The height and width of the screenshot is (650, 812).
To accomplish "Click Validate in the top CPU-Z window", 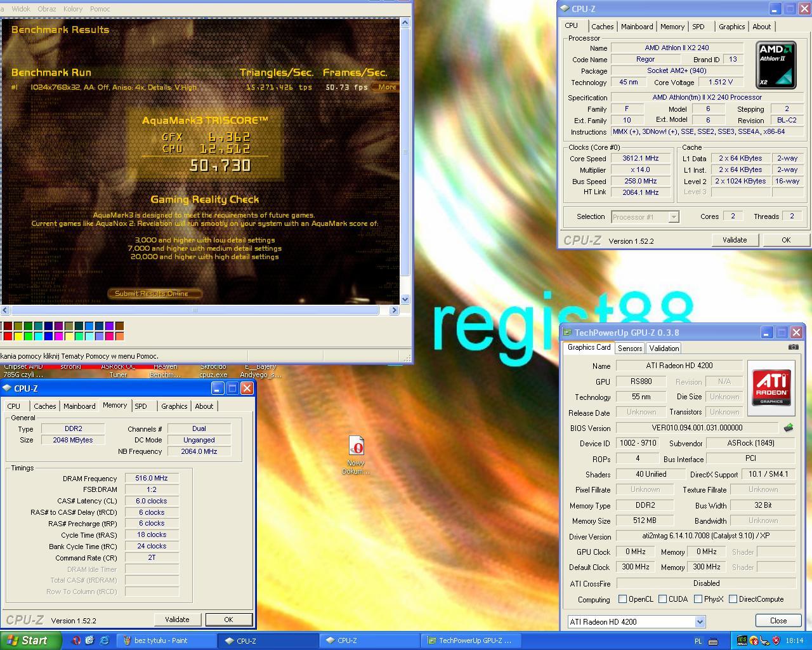I will click(x=734, y=240).
